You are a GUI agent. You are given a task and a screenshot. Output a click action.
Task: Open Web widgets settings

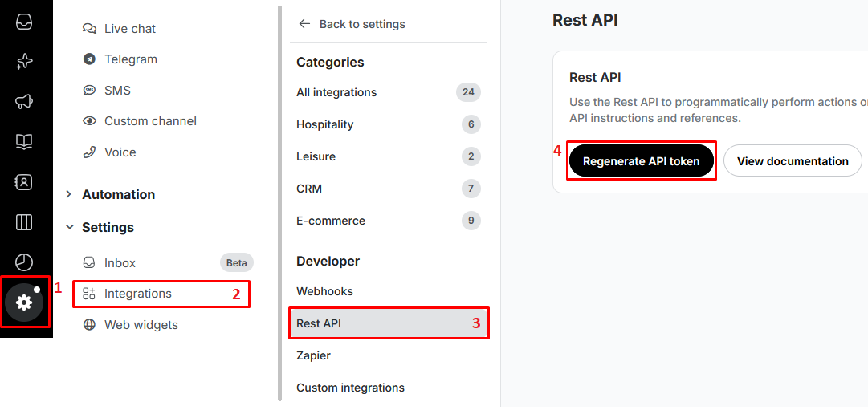click(x=141, y=325)
